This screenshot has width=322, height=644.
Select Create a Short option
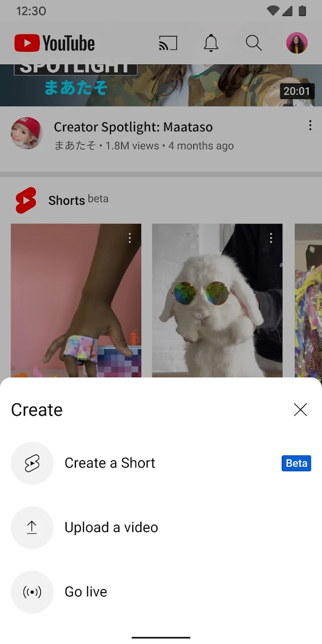[x=110, y=463]
